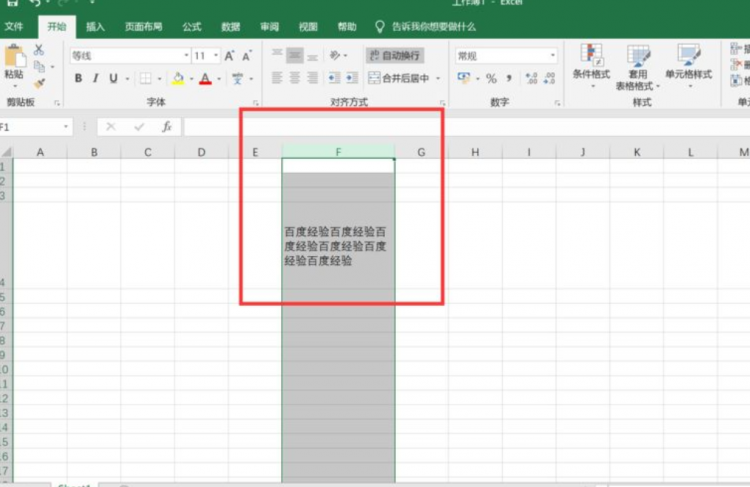
Task: Save workbook with floppy icon
Action: [x=13, y=2]
